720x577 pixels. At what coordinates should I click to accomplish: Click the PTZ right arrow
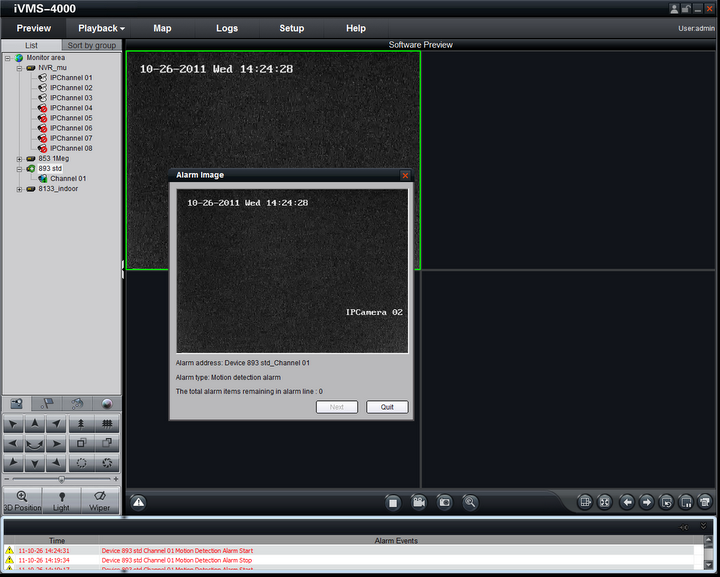[x=56, y=443]
